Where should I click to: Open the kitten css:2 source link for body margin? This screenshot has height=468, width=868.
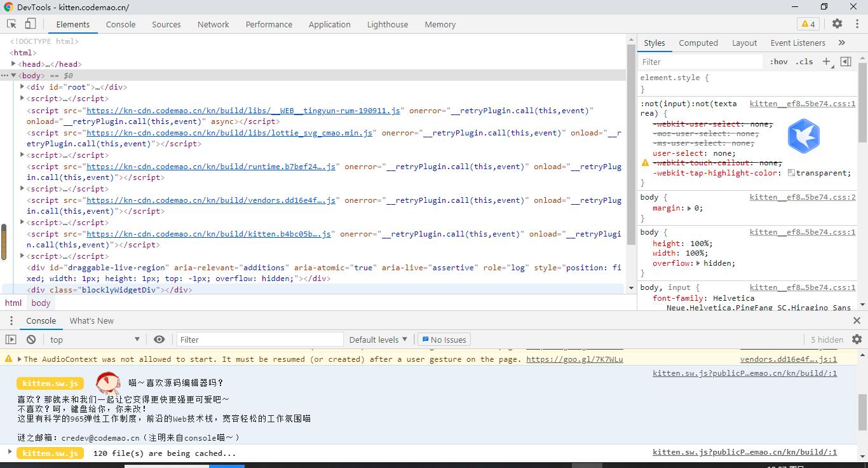coord(803,197)
